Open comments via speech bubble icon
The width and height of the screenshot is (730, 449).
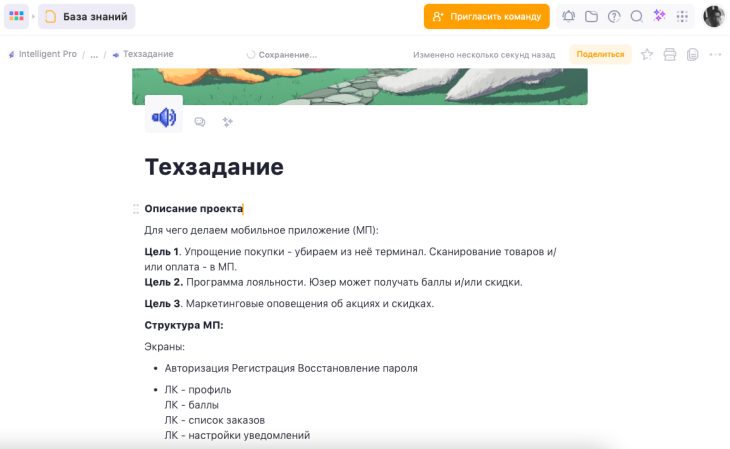[x=200, y=122]
